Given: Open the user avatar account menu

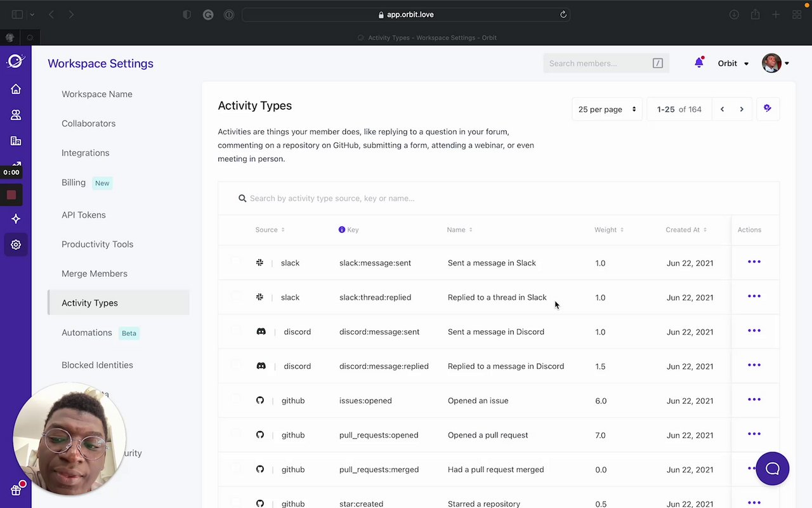Looking at the screenshot, I should click(775, 63).
